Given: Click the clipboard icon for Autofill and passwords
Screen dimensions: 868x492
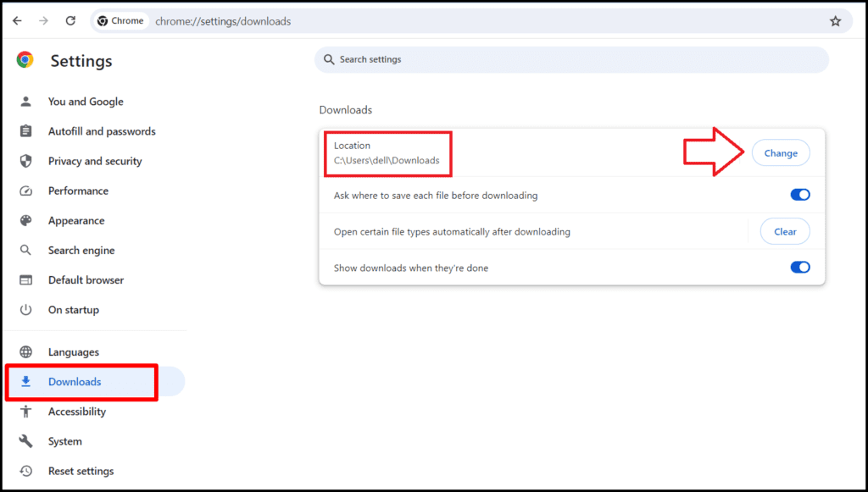Looking at the screenshot, I should click(x=26, y=131).
